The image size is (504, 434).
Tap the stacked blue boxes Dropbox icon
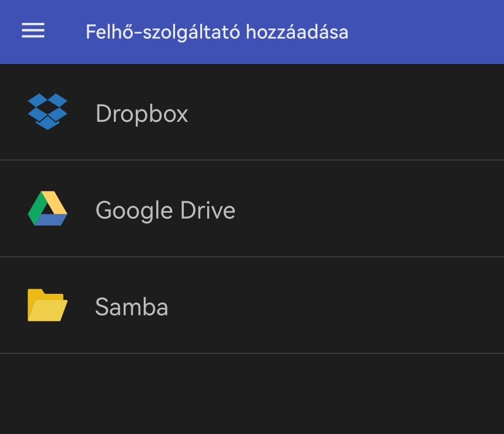coord(48,112)
